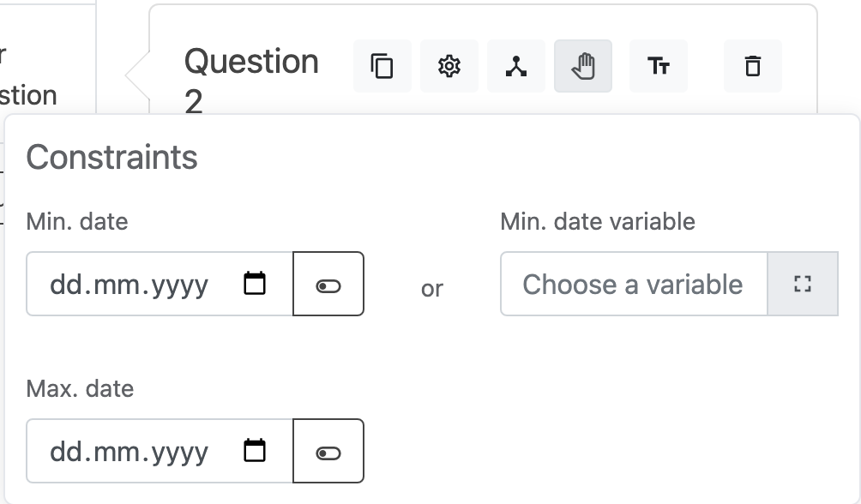Open the Choose a variable selector
The image size is (861, 504).
(x=635, y=284)
